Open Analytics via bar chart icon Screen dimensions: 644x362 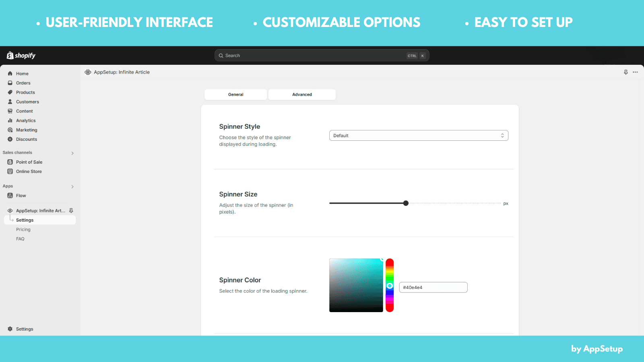10,121
